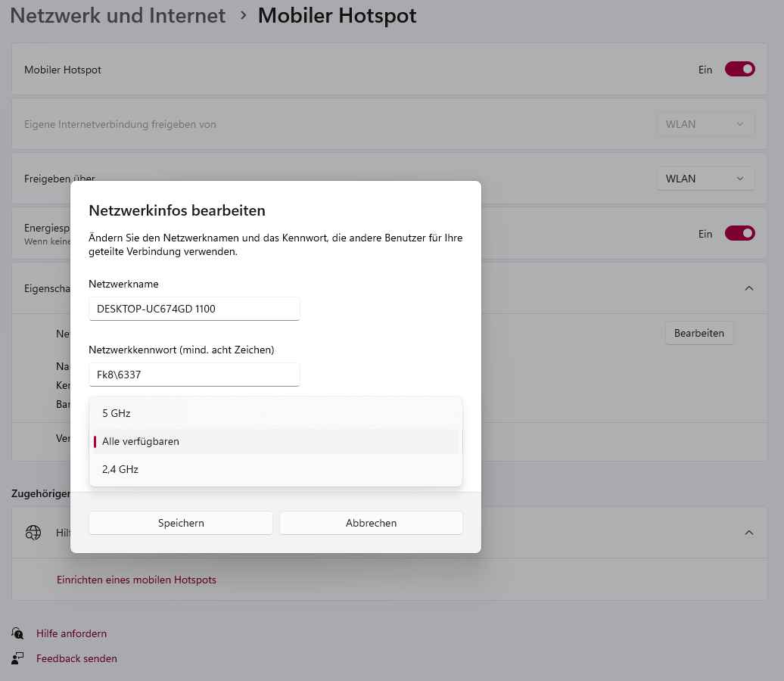This screenshot has height=681, width=784.
Task: Open the Einrichten eines mobilen Hotspots link
Action: coord(136,580)
